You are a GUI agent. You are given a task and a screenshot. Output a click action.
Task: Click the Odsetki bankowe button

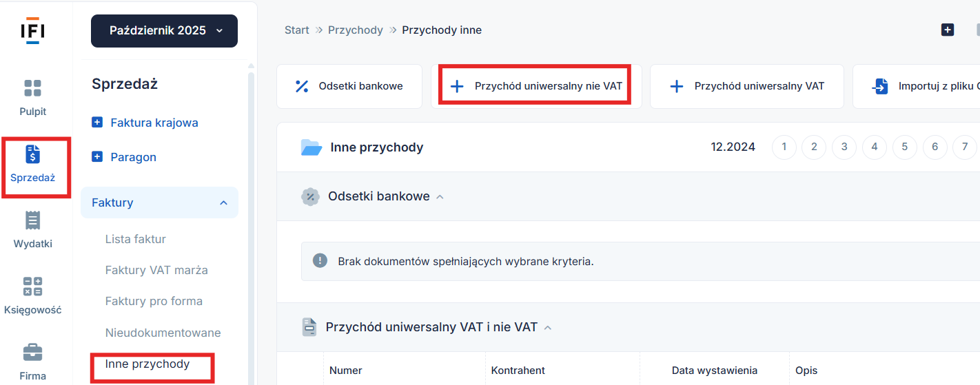coord(349,86)
